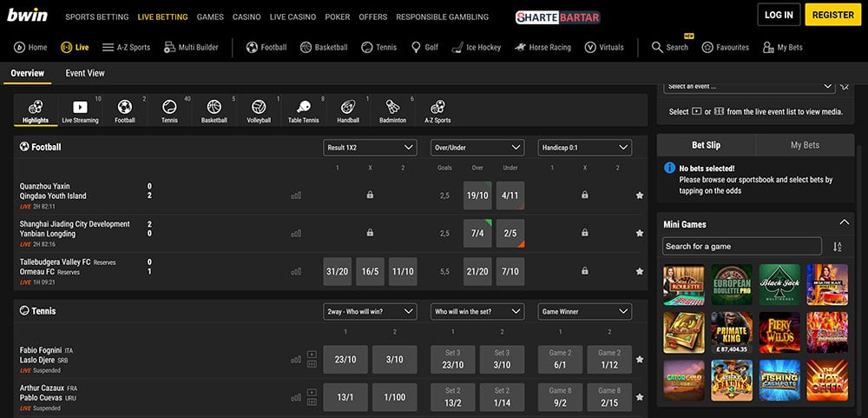The height and width of the screenshot is (418, 868).
Task: Click the Log In button
Action: [779, 15]
